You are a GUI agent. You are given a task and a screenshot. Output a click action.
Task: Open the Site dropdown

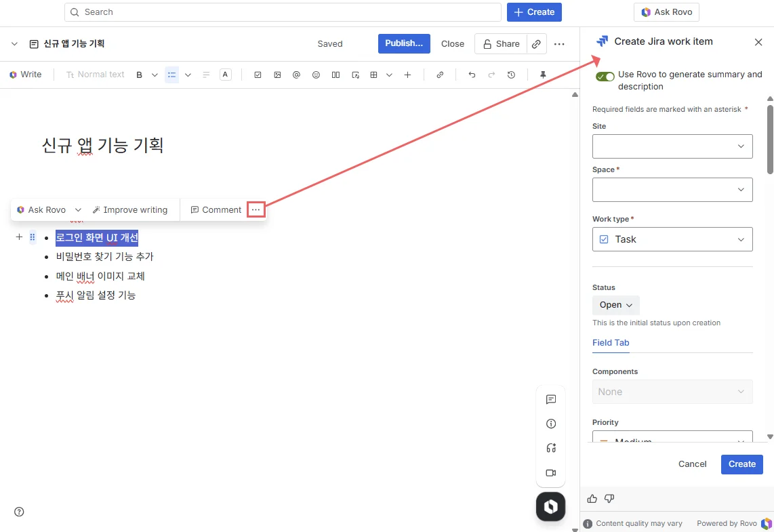tap(672, 146)
